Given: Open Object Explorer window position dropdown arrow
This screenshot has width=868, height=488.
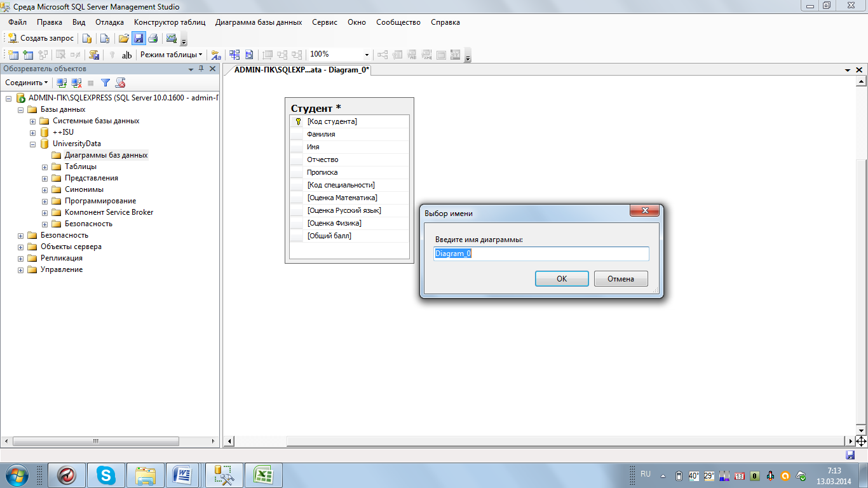Looking at the screenshot, I should click(x=191, y=69).
